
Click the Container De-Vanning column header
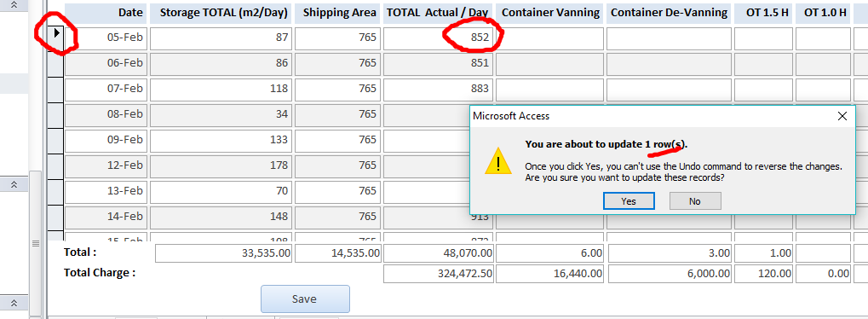click(x=670, y=13)
